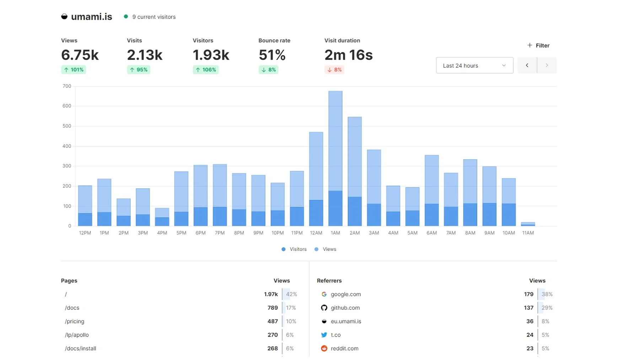Click the GitHub icon in Referrers

324,308
